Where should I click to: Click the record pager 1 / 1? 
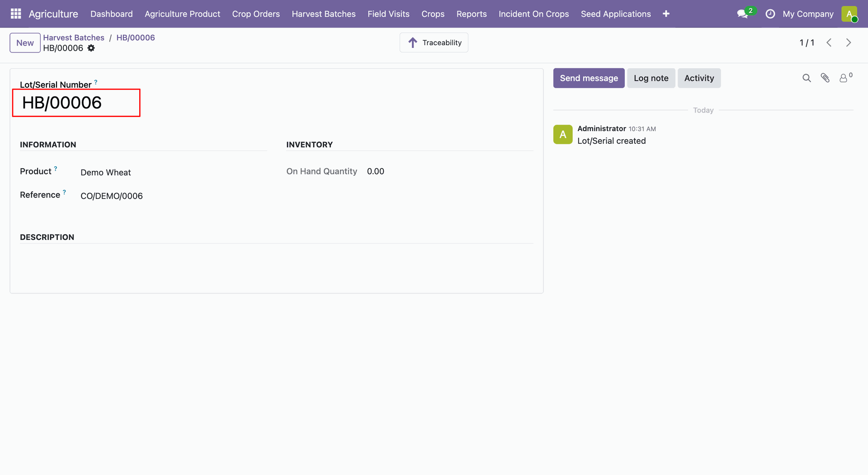(x=807, y=42)
